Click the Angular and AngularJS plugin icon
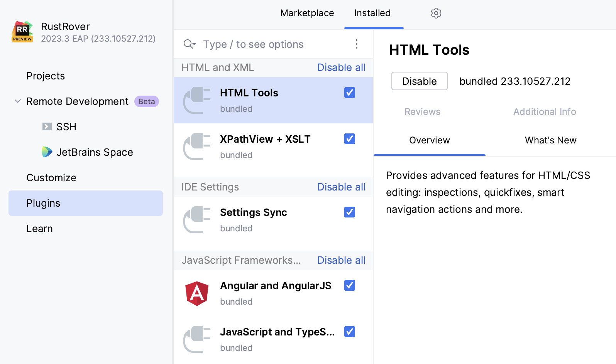The width and height of the screenshot is (616, 364). 197,293
